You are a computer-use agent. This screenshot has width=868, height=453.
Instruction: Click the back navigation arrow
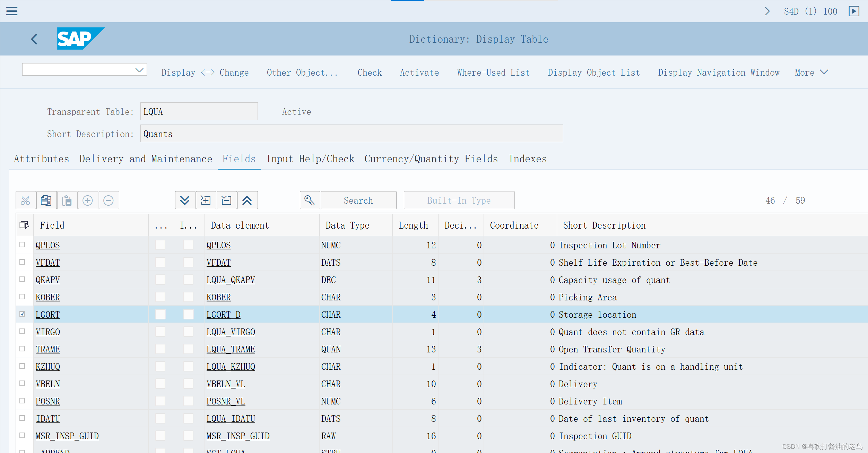[34, 39]
